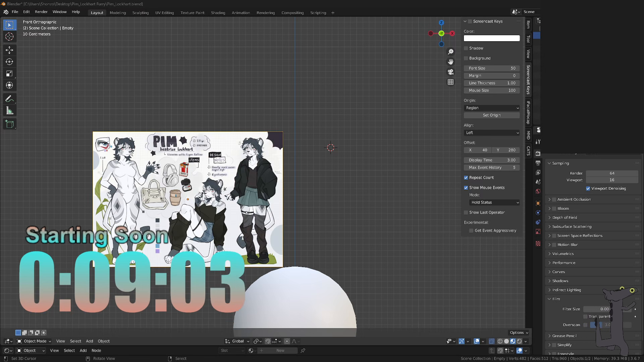Choose the Move tool
The image size is (644, 362).
tap(9, 50)
